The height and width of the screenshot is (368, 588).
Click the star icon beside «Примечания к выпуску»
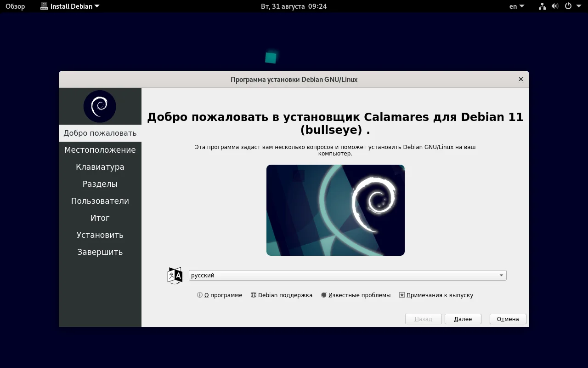401,295
